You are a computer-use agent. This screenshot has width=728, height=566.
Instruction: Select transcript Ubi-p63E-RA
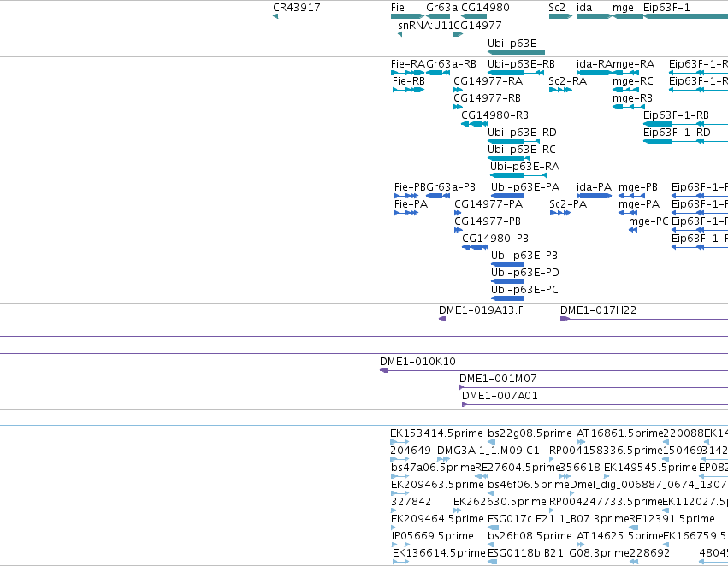coord(524,167)
